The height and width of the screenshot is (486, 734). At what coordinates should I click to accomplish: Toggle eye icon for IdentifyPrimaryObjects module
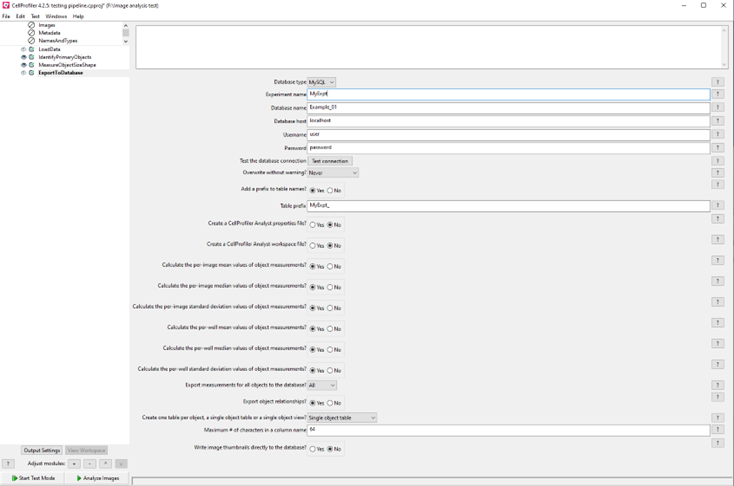(x=24, y=57)
